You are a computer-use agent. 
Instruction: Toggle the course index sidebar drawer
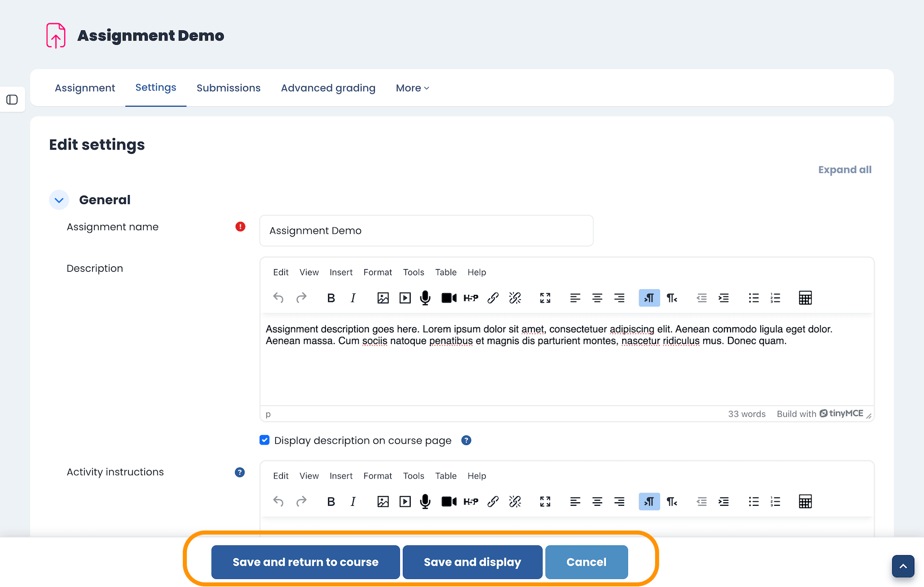pos(12,100)
